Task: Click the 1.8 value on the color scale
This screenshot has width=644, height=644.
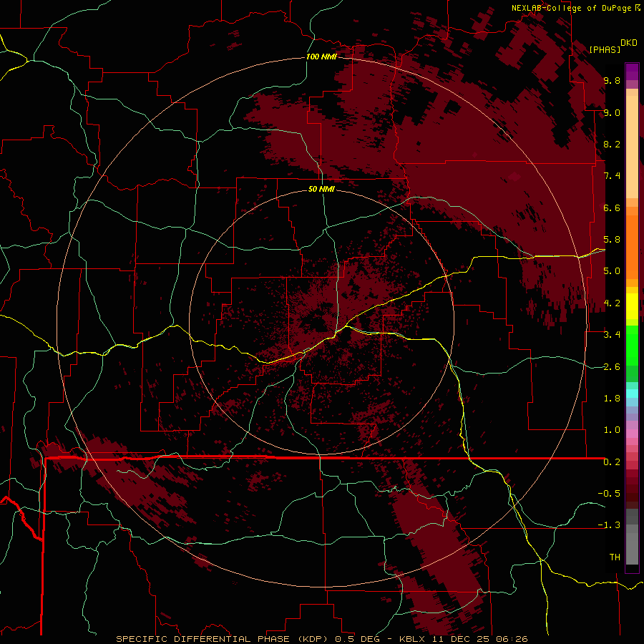Action: point(612,399)
